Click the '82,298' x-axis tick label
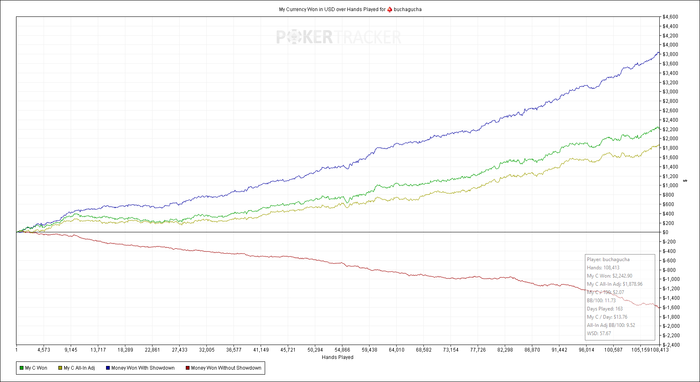Image resolution: width=700 pixels, height=382 pixels. 505,351
